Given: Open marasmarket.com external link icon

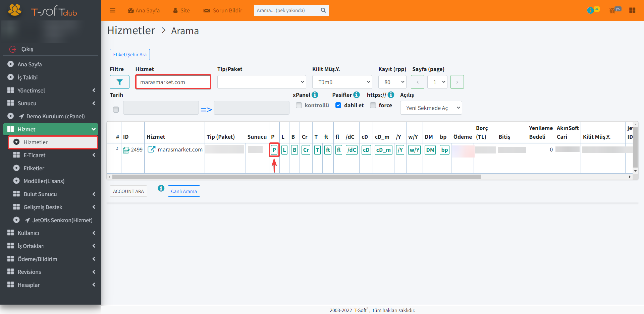Looking at the screenshot, I should click(x=152, y=149).
